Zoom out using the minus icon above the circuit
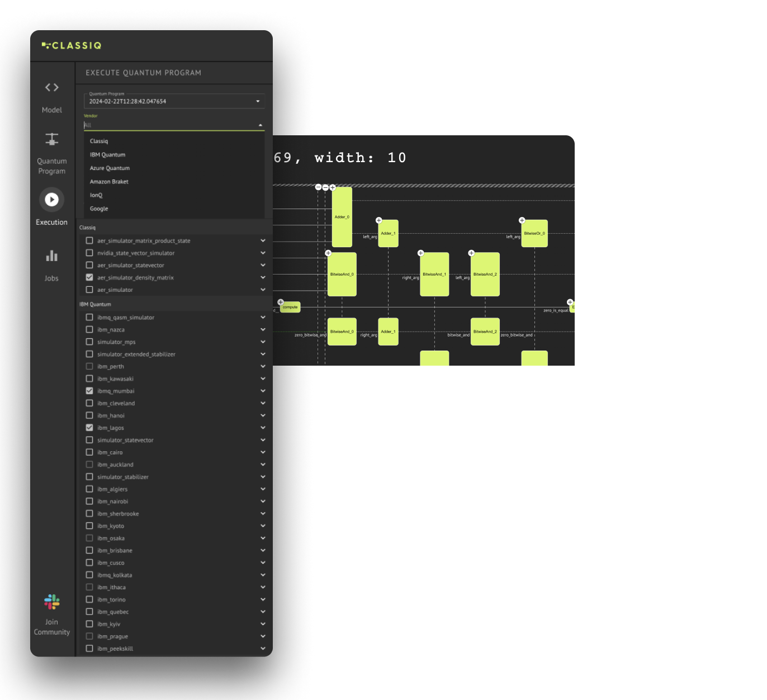Viewport: 767px width, 700px height. (x=318, y=187)
